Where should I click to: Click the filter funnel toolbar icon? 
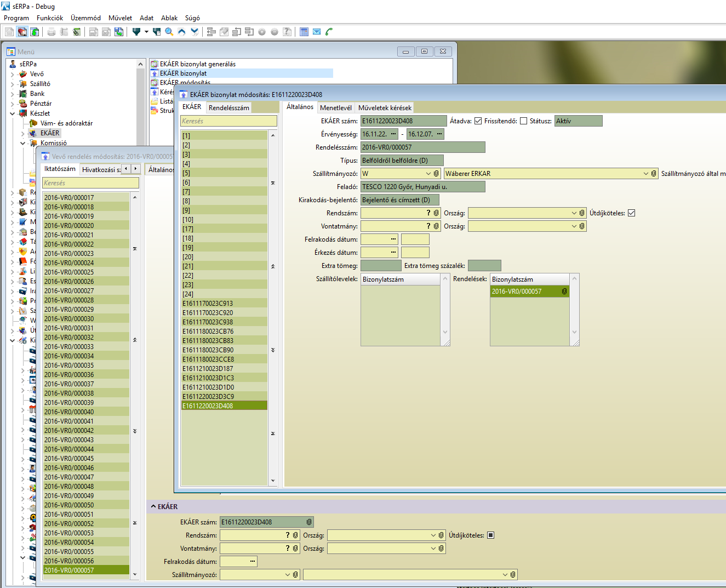pos(136,32)
